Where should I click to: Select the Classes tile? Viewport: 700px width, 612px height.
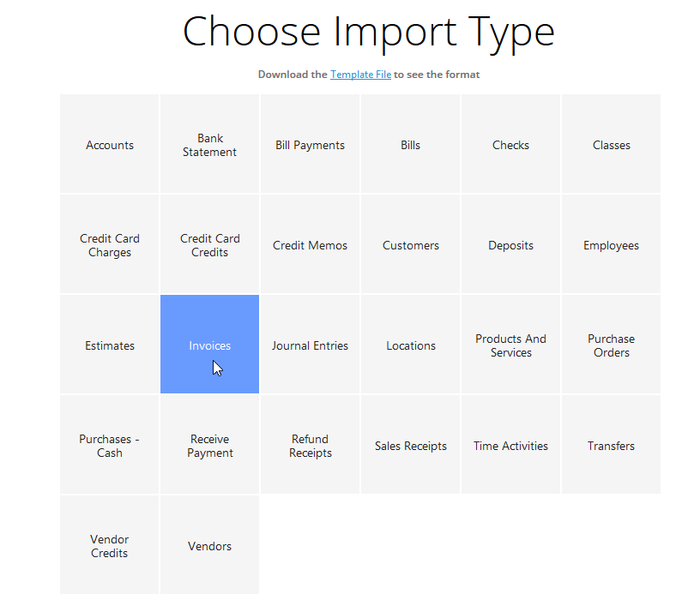pyautogui.click(x=611, y=144)
